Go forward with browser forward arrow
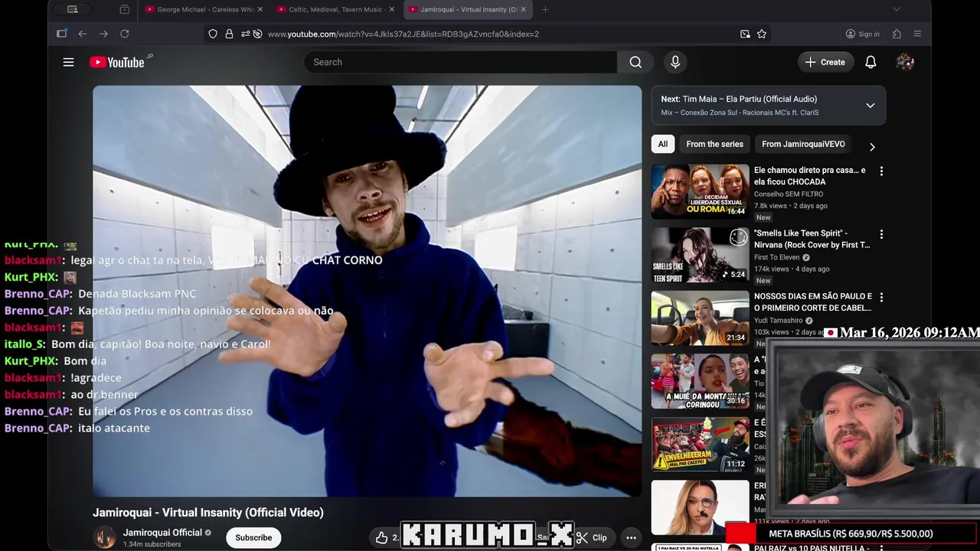 (x=103, y=34)
